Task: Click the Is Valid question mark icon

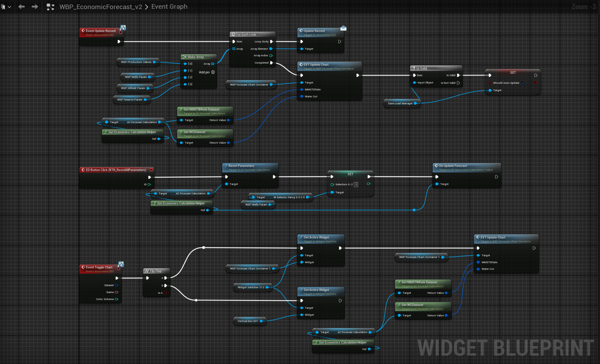Action: coord(414,68)
